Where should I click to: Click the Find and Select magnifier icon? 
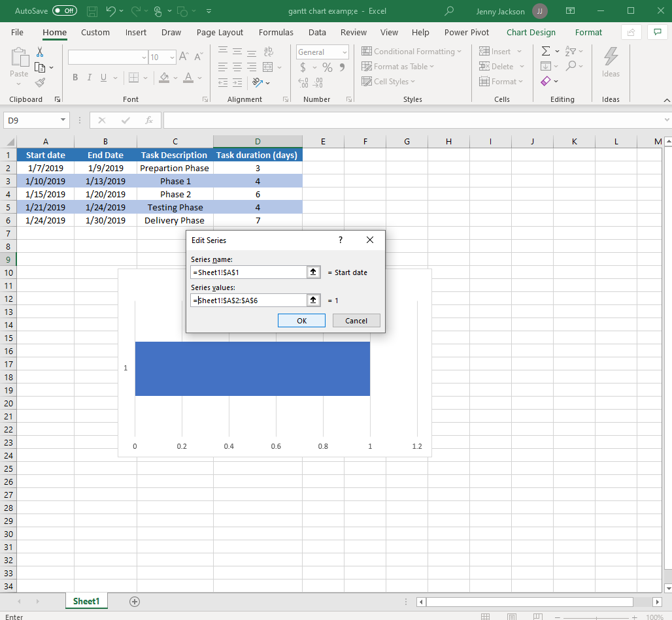click(x=571, y=66)
